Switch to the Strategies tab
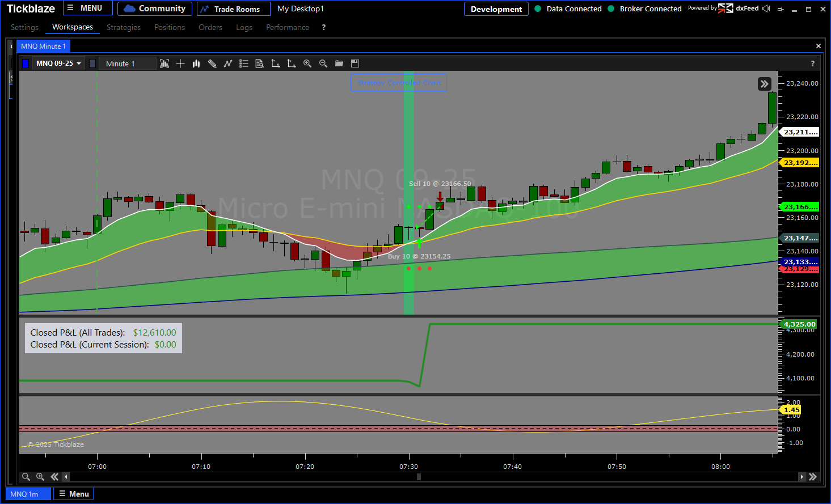Viewport: 831px width, 504px height. tap(123, 27)
